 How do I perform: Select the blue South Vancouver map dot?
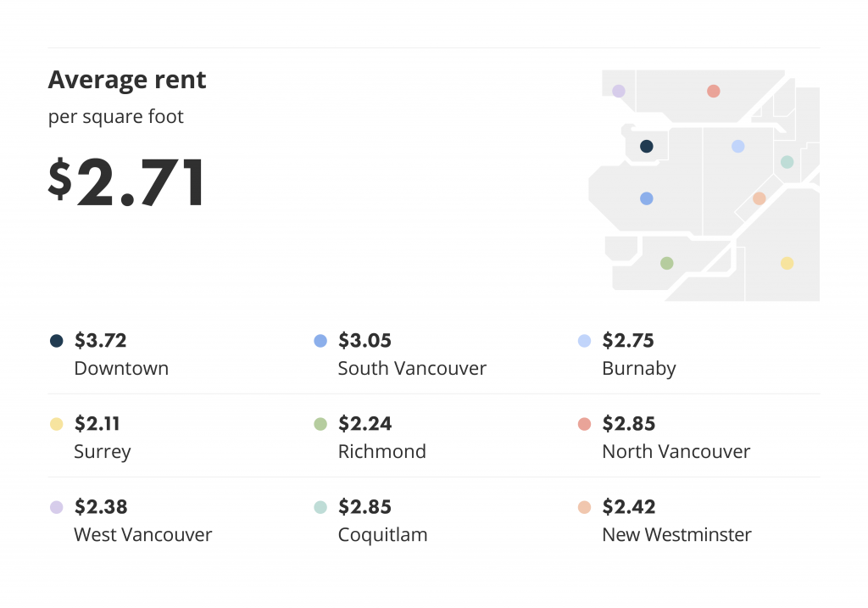[646, 198]
